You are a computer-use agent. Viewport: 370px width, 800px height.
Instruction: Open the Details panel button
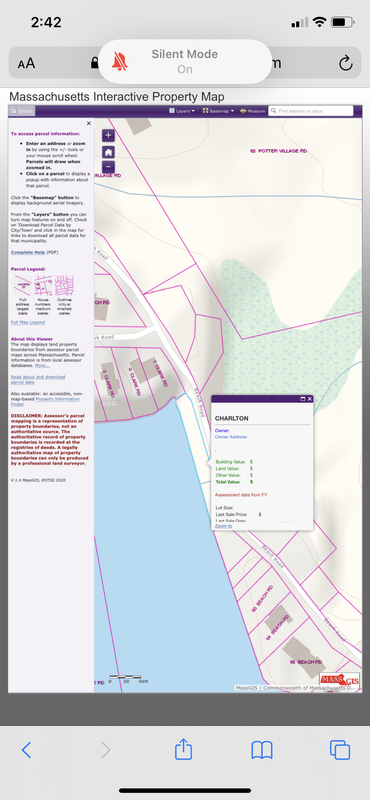click(x=21, y=111)
